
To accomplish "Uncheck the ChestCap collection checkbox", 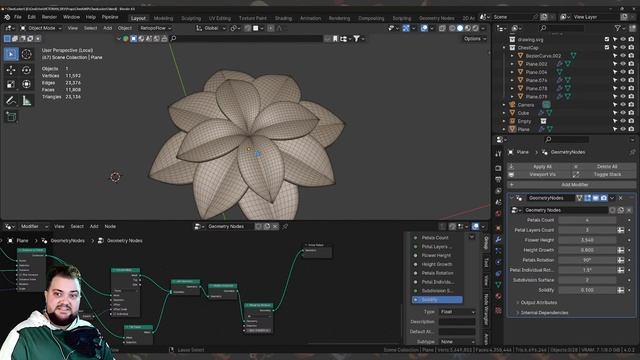I will pyautogui.click(x=607, y=47).
